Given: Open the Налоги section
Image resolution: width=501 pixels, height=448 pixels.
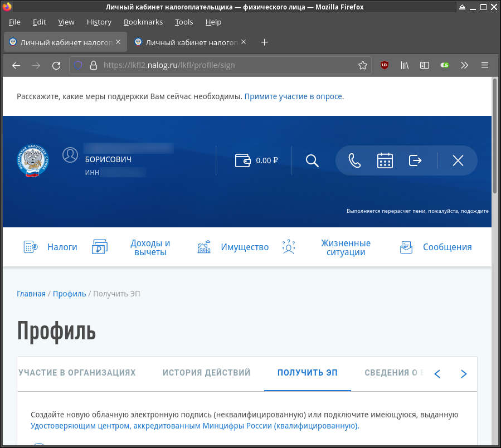Looking at the screenshot, I should pyautogui.click(x=62, y=247).
